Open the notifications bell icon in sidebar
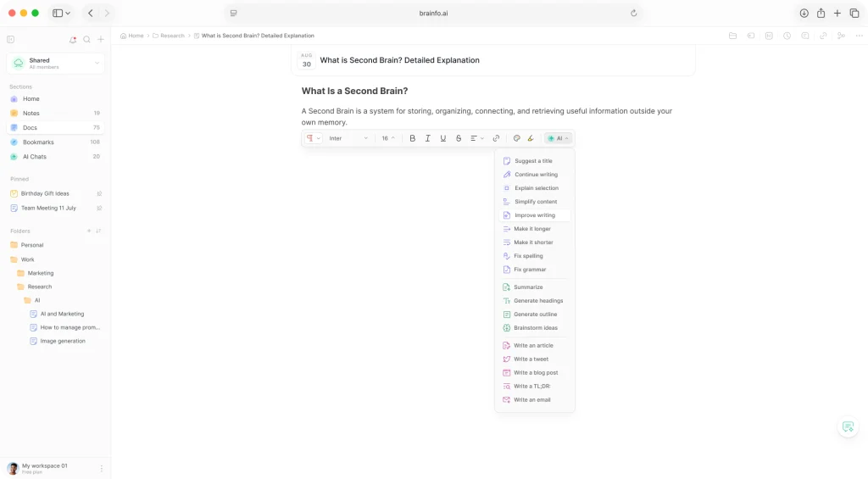The image size is (868, 479). coord(73,40)
